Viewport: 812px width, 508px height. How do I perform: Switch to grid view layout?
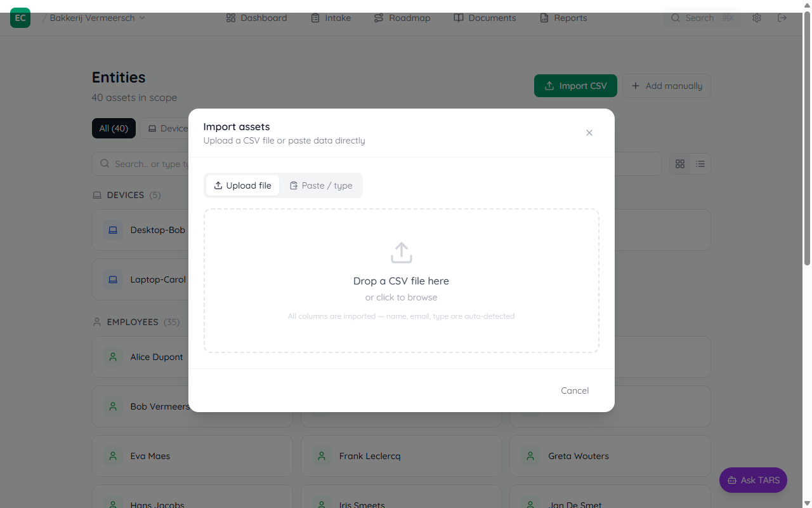pos(680,164)
